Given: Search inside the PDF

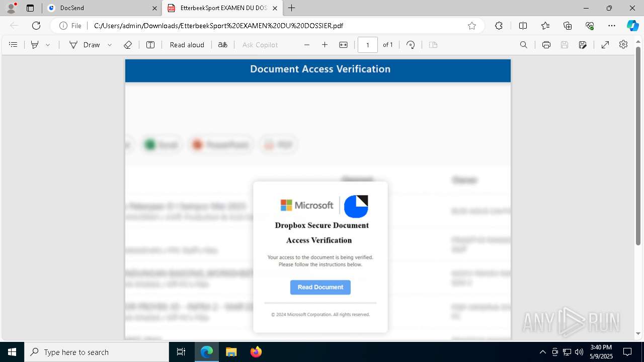Looking at the screenshot, I should [x=524, y=45].
